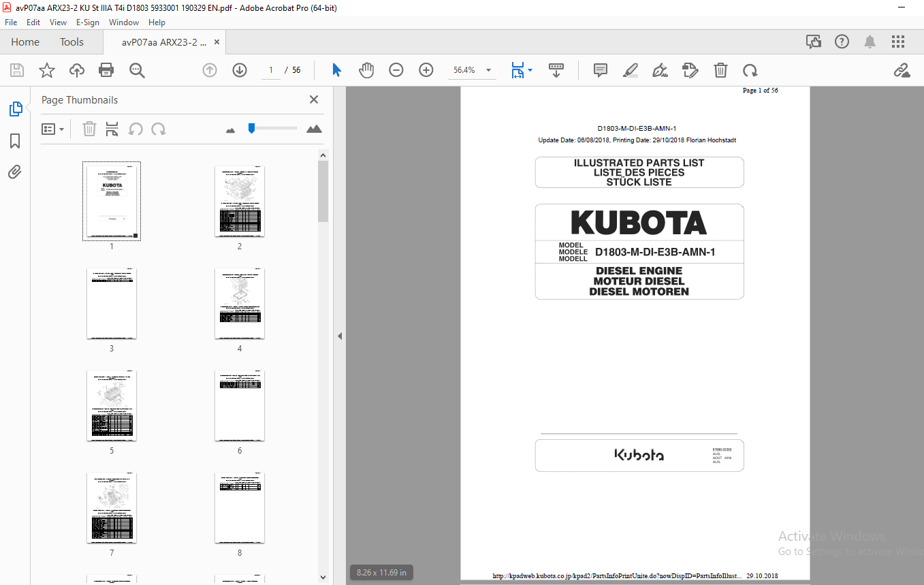Viewport: 924px width, 585px height.
Task: Open the Help question mark icon
Action: pyautogui.click(x=842, y=42)
